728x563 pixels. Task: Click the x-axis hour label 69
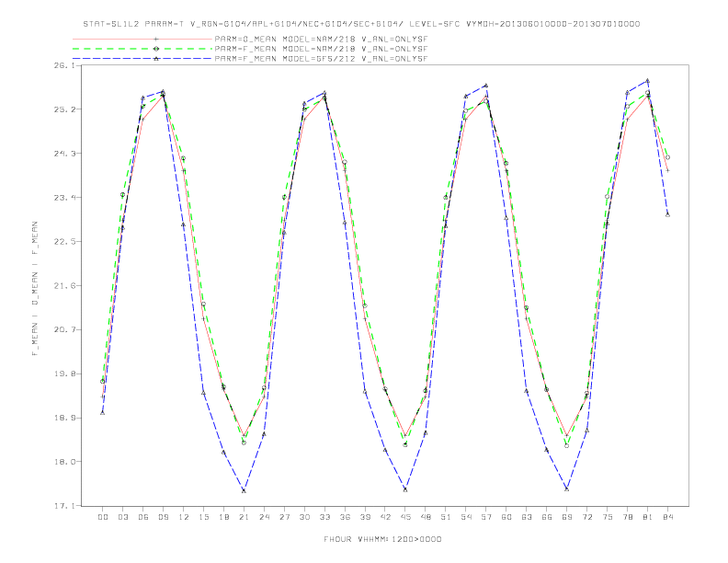click(567, 517)
